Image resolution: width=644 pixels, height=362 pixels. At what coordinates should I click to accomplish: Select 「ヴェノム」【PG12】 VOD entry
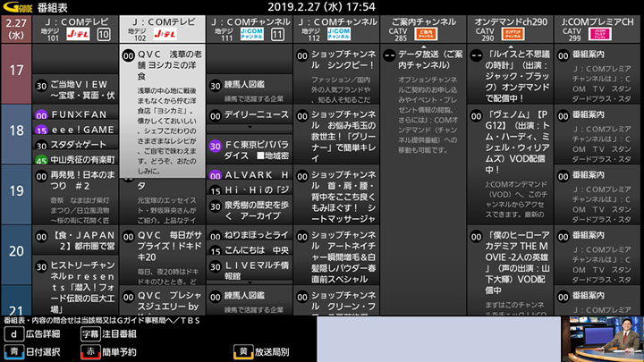[511, 164]
